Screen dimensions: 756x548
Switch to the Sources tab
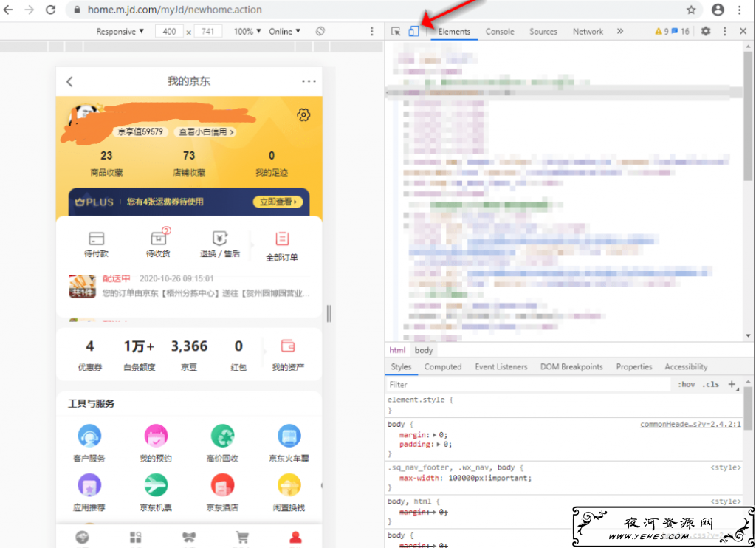point(543,31)
